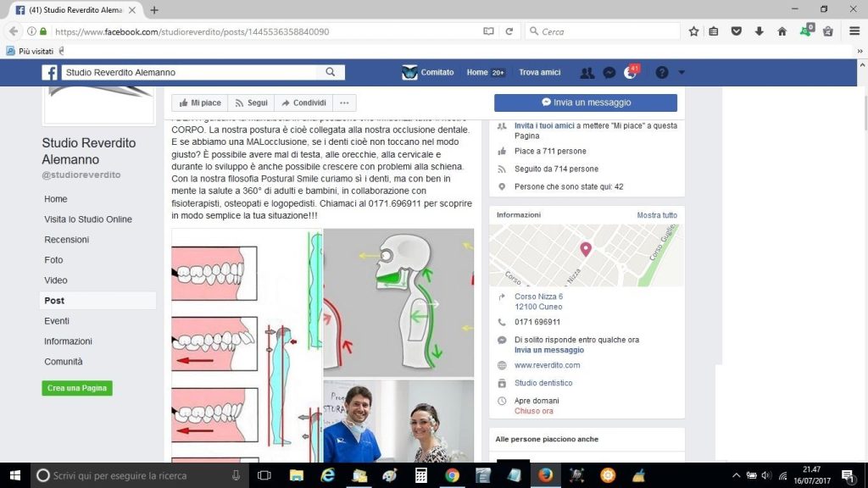
Task: Open the www.reverdito.com website link
Action: pos(547,365)
